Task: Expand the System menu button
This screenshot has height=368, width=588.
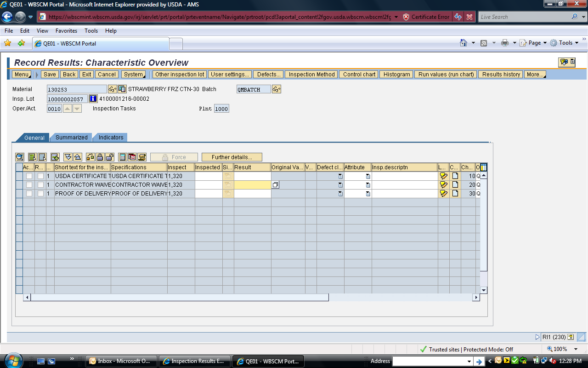Action: (134, 74)
